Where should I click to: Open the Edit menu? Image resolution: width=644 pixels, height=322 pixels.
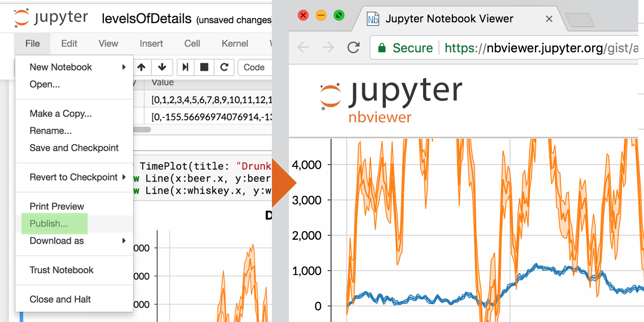69,43
